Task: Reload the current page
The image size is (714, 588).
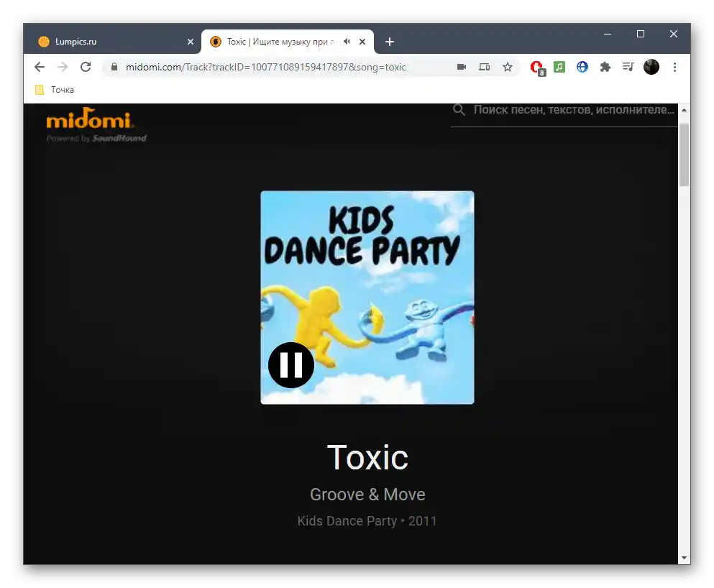Action: click(x=86, y=67)
